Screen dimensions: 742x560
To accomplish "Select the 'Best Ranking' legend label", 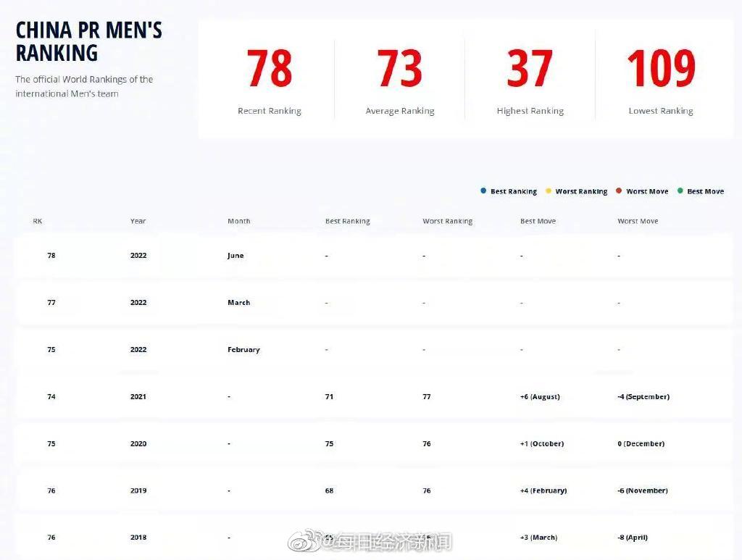I will (514, 191).
